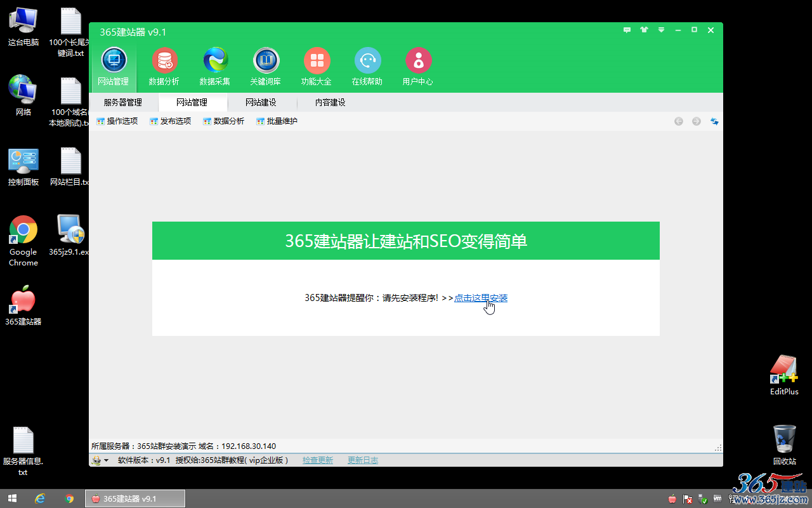This screenshot has height=508, width=812.
Task: Switch to the 内容建设 tab
Action: (x=331, y=102)
